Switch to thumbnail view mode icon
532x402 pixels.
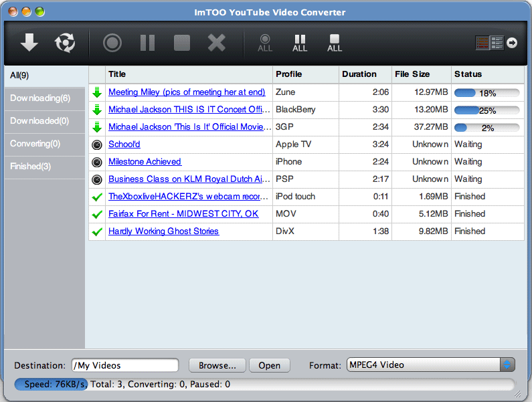pos(482,43)
